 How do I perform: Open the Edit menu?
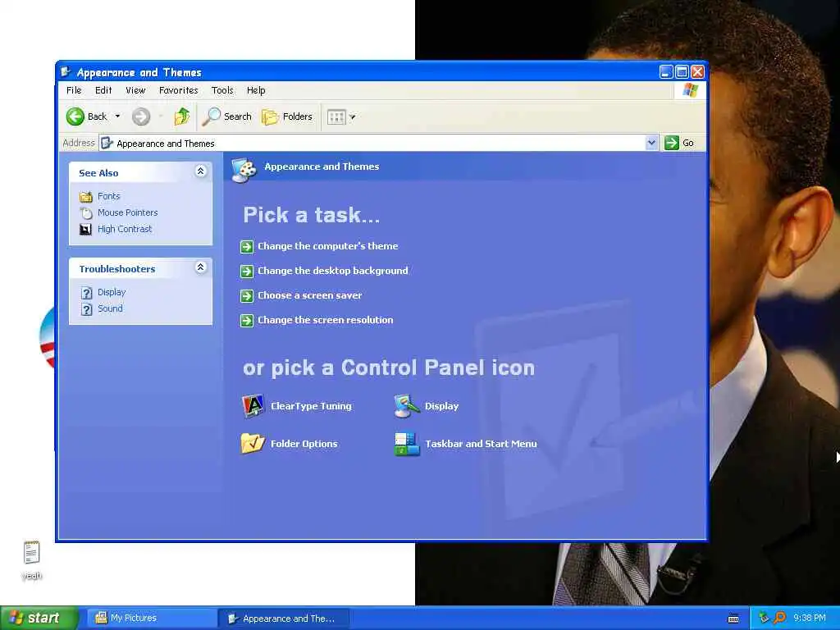tap(103, 90)
